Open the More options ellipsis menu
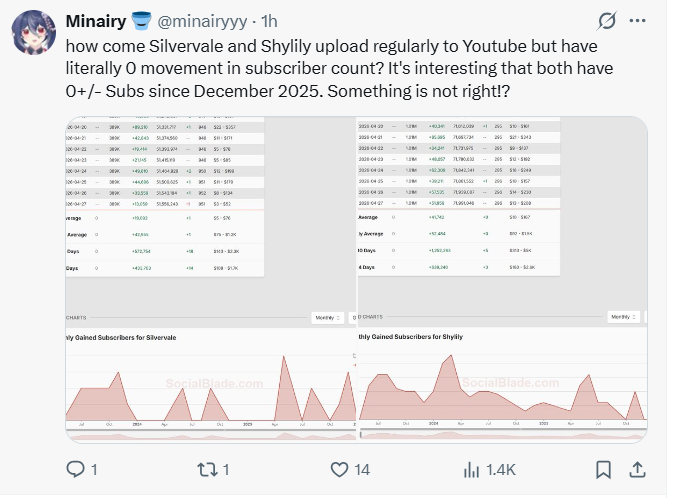The height and width of the screenshot is (498, 673). (638, 21)
